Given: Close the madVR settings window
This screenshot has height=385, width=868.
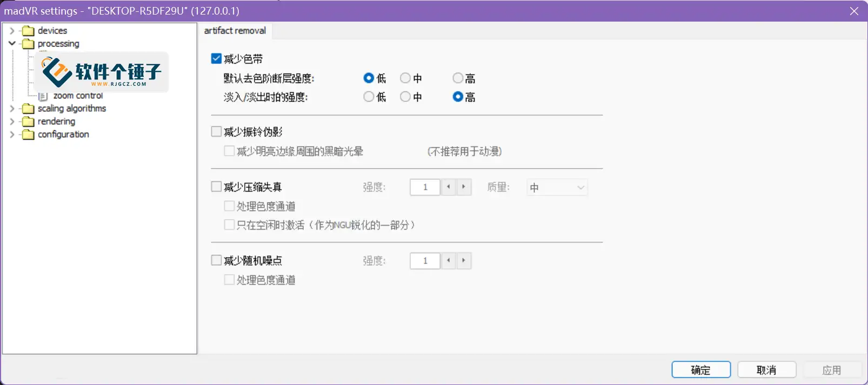Looking at the screenshot, I should (854, 11).
